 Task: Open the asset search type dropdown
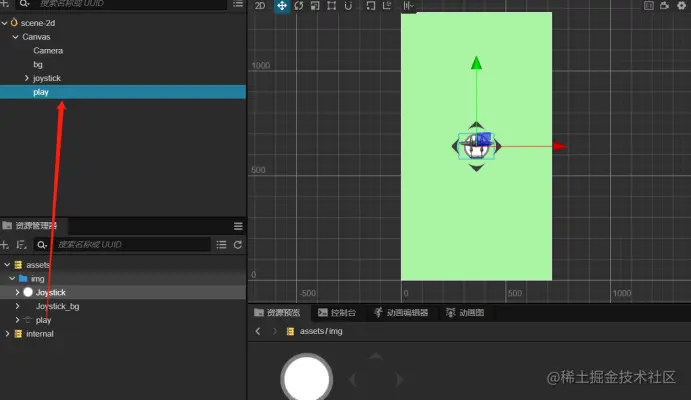(42, 245)
